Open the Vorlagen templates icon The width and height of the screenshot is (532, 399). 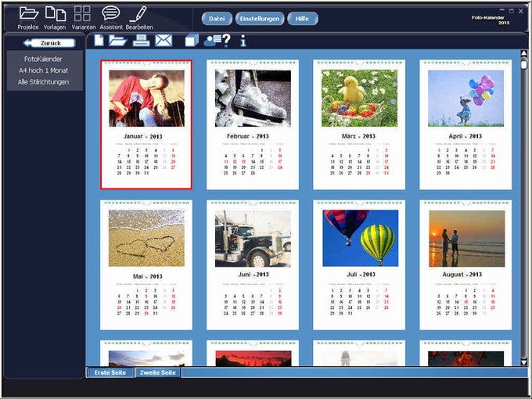point(56,13)
